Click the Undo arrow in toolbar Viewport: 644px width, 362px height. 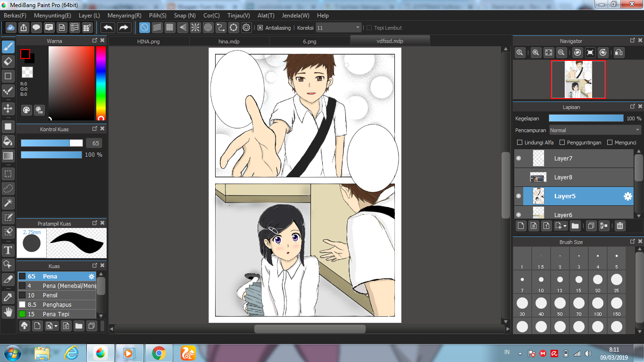(108, 28)
